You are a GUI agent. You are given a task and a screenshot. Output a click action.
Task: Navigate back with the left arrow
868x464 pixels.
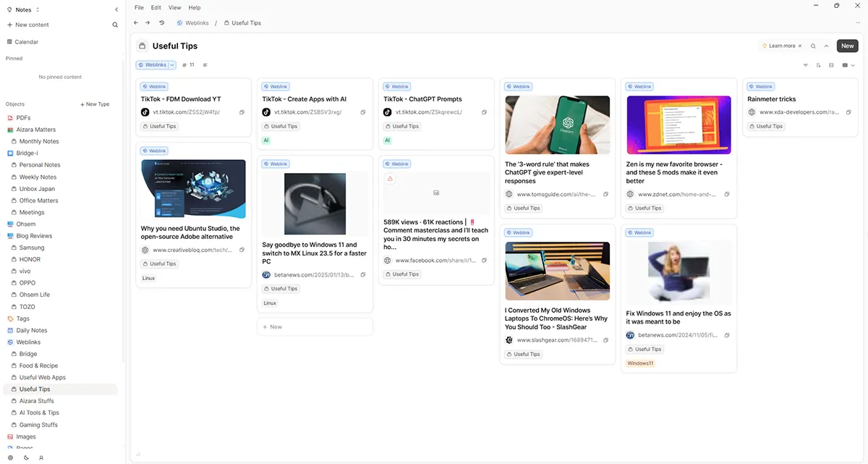(136, 23)
